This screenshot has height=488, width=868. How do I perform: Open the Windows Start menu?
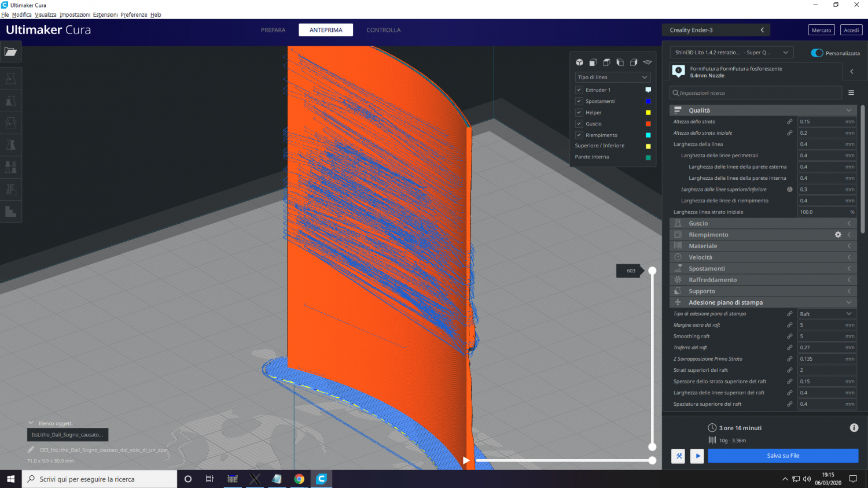click(x=10, y=479)
